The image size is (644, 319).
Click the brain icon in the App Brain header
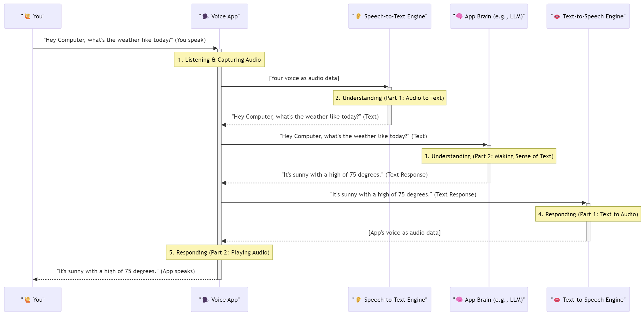coord(460,16)
